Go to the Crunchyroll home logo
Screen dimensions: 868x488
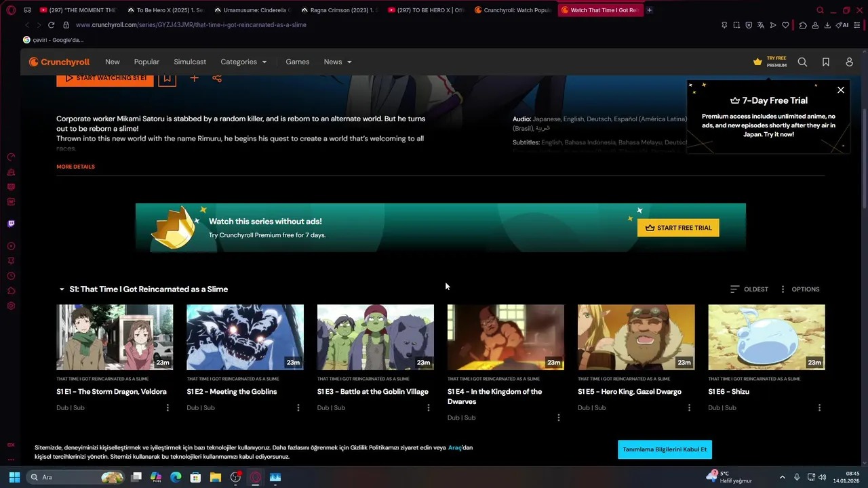pos(59,62)
